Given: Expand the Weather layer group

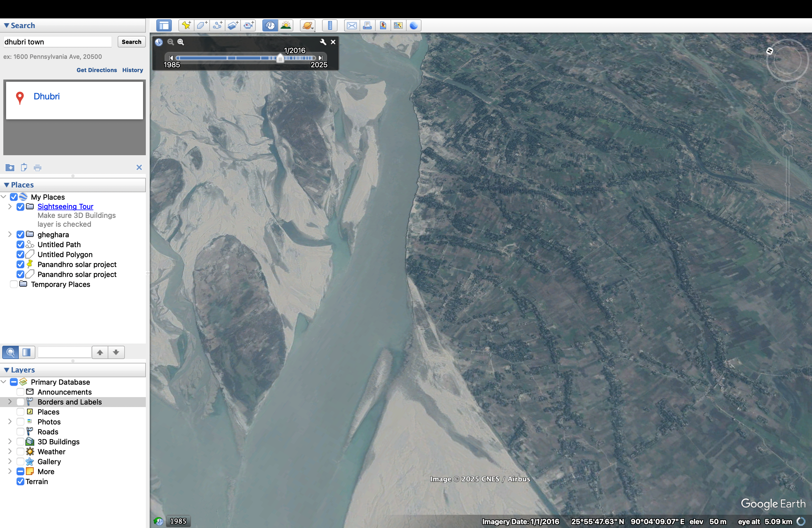Looking at the screenshot, I should coord(10,452).
